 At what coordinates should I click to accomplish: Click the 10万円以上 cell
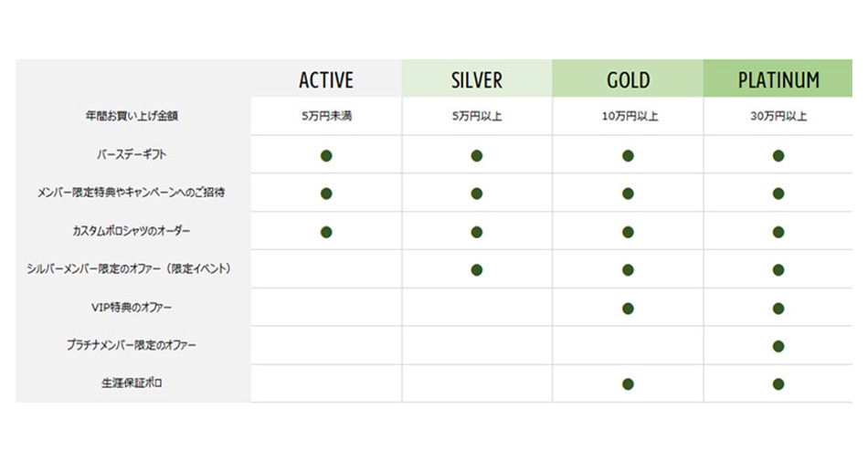click(x=630, y=116)
